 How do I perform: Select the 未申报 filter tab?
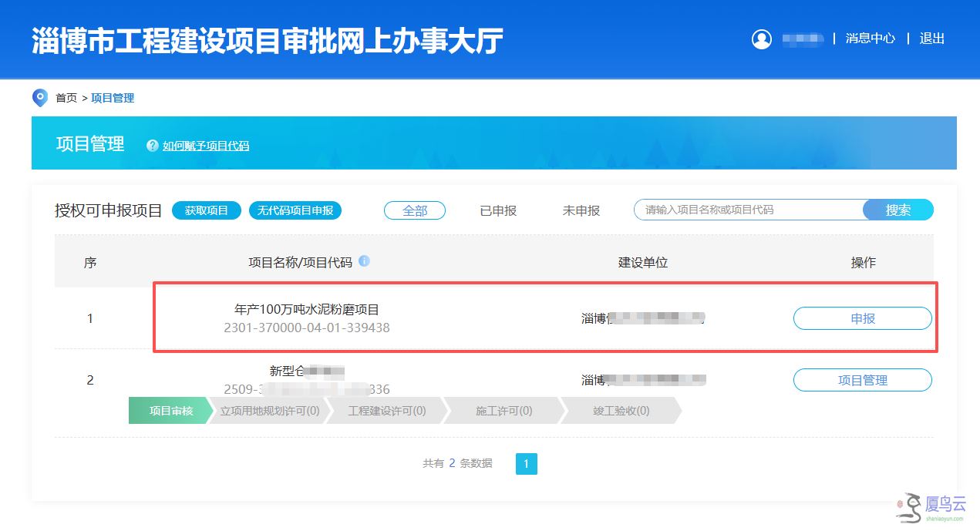[x=581, y=210]
